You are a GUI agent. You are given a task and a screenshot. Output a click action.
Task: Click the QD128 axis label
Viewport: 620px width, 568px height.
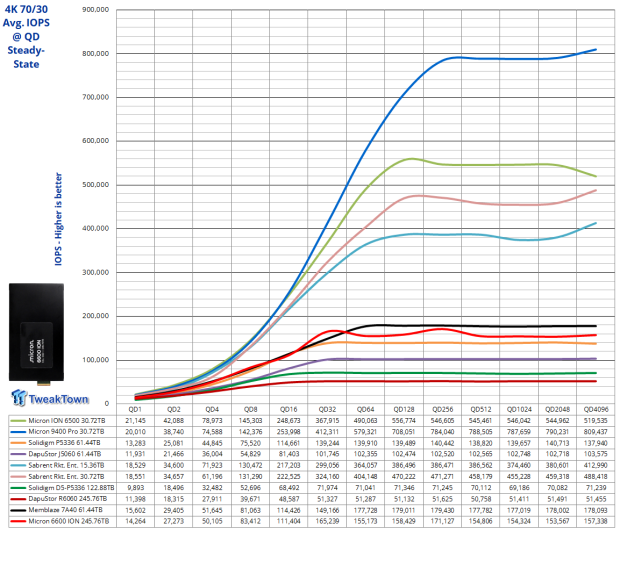pos(404,409)
